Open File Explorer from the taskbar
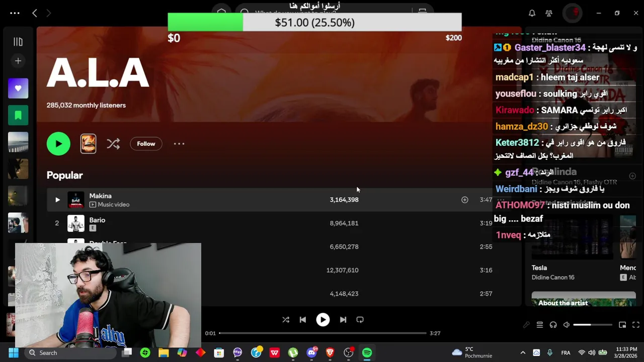Screen dimensions: 644x362 tap(164, 353)
